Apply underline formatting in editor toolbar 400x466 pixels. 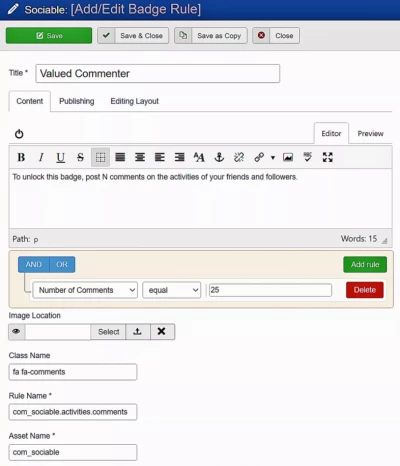(x=60, y=157)
